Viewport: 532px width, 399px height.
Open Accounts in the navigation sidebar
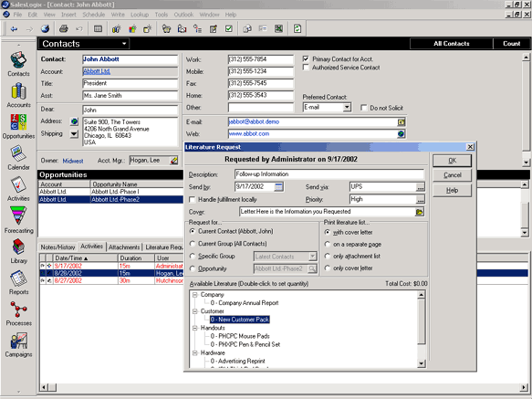tap(18, 96)
